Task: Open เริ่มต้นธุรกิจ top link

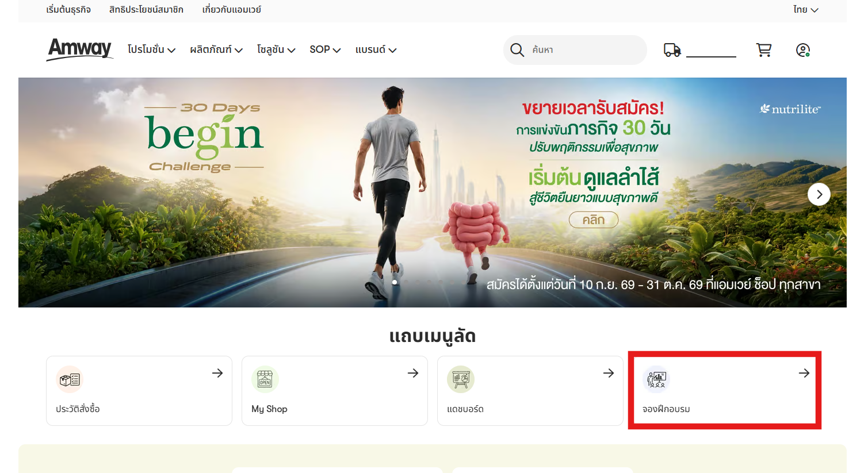Action: pyautogui.click(x=68, y=10)
